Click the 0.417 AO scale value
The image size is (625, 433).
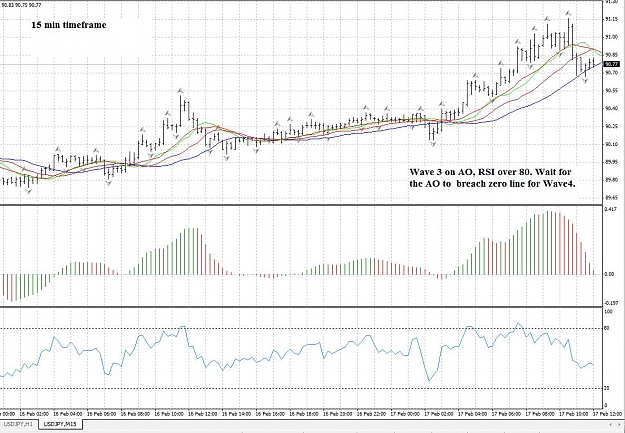610,209
